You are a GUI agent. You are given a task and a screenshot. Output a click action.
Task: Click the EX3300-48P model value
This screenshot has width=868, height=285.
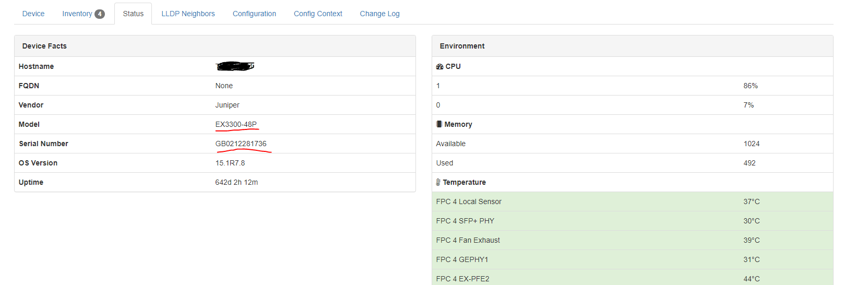(236, 124)
